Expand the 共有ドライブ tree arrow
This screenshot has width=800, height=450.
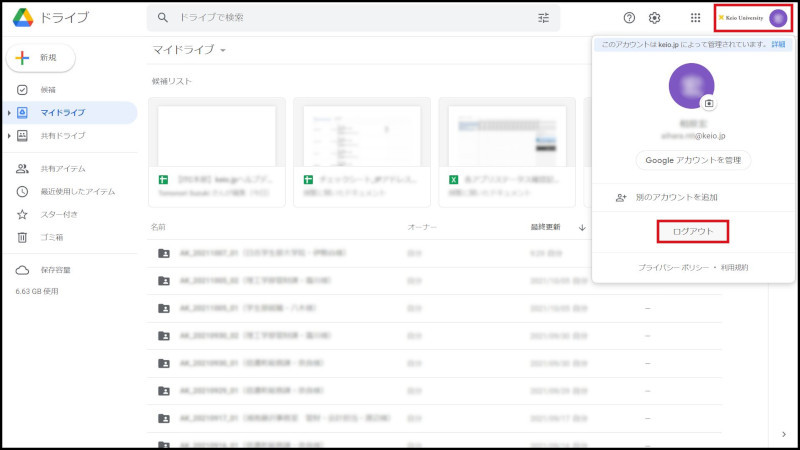coord(9,136)
